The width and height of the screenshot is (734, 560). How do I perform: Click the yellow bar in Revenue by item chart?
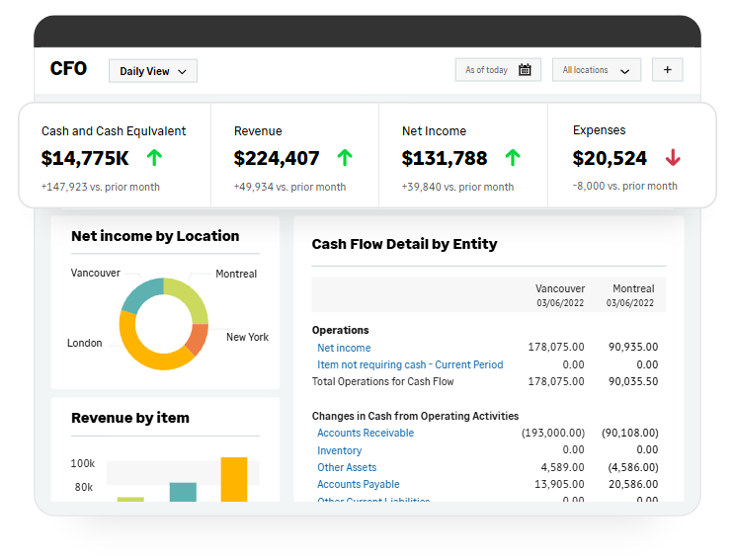click(x=234, y=480)
